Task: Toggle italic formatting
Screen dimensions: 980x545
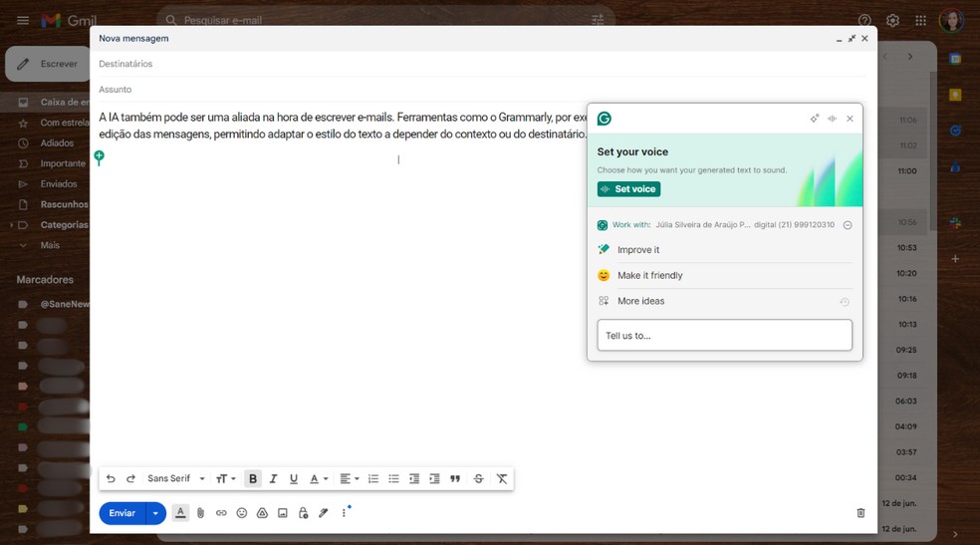Action: (x=273, y=479)
